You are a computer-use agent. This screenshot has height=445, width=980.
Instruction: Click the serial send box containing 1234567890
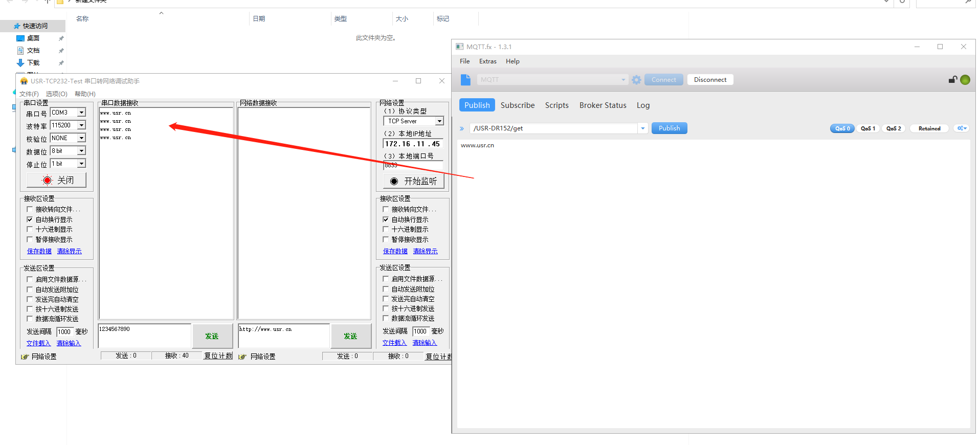coord(144,336)
